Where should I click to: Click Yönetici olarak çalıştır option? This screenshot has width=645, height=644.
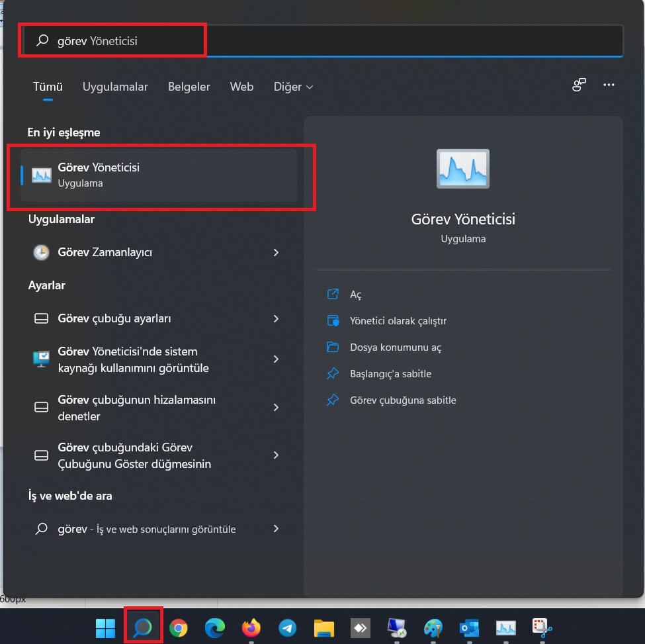(398, 321)
